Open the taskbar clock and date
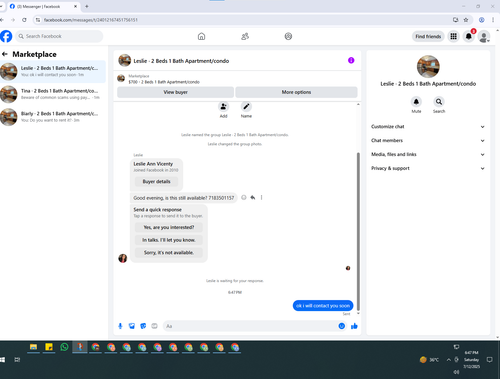 (x=471, y=360)
